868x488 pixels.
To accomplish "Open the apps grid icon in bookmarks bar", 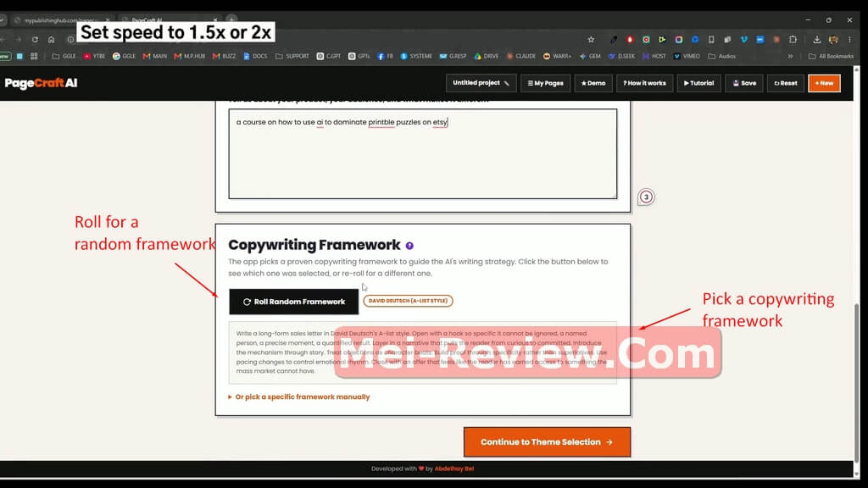I will coord(34,56).
